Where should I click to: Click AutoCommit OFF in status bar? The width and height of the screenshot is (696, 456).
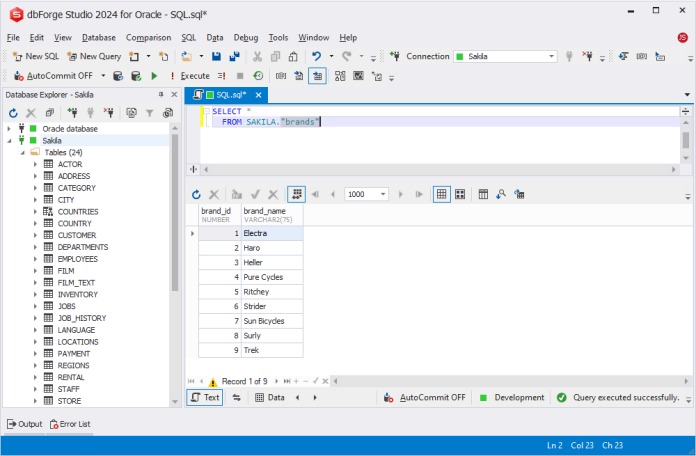pyautogui.click(x=425, y=397)
